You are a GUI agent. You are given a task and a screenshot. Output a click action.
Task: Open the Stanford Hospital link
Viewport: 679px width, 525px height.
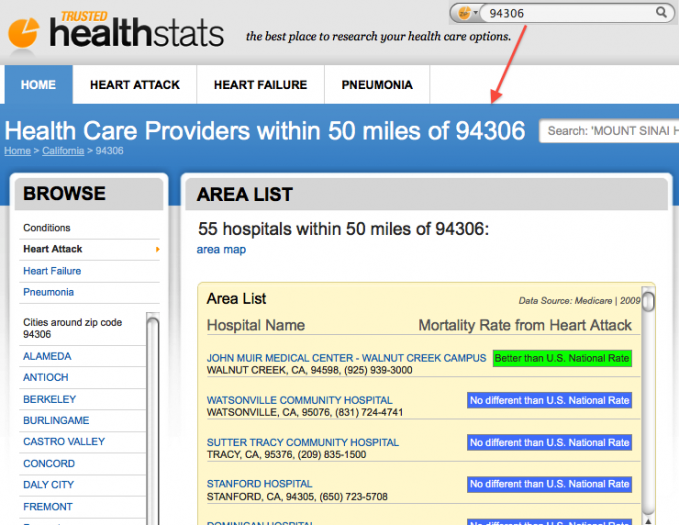[259, 484]
